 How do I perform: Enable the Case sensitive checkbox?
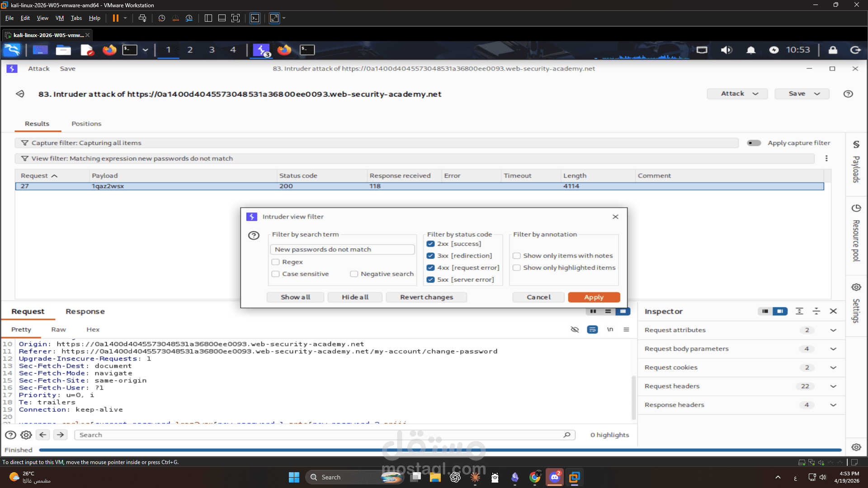coord(275,274)
